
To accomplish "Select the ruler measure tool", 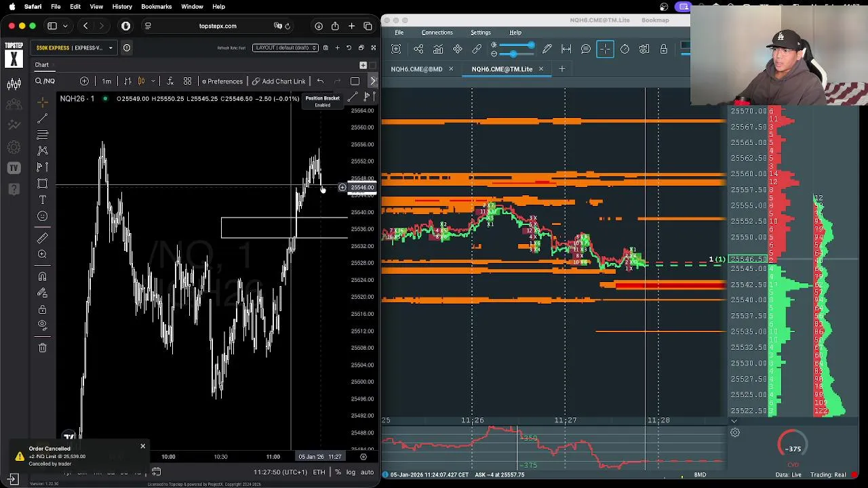I will (43, 237).
